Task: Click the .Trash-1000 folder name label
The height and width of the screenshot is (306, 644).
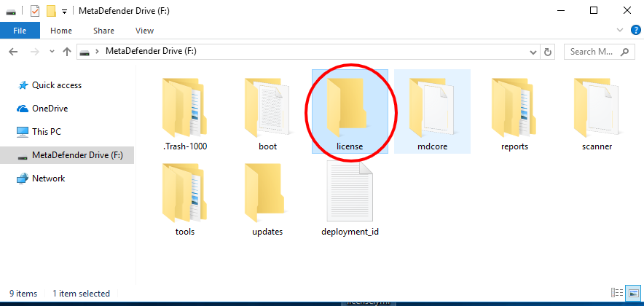Action: [x=185, y=146]
